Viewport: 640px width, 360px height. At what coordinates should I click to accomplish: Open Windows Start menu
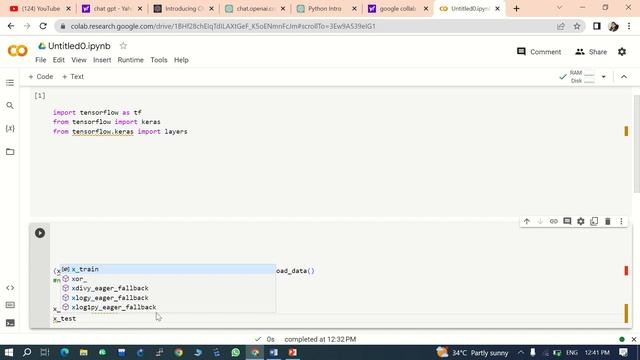pos(9,352)
